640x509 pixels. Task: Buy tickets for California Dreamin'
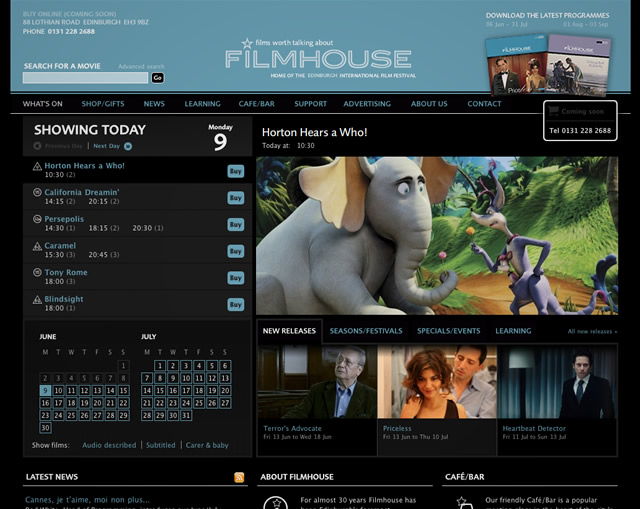236,198
